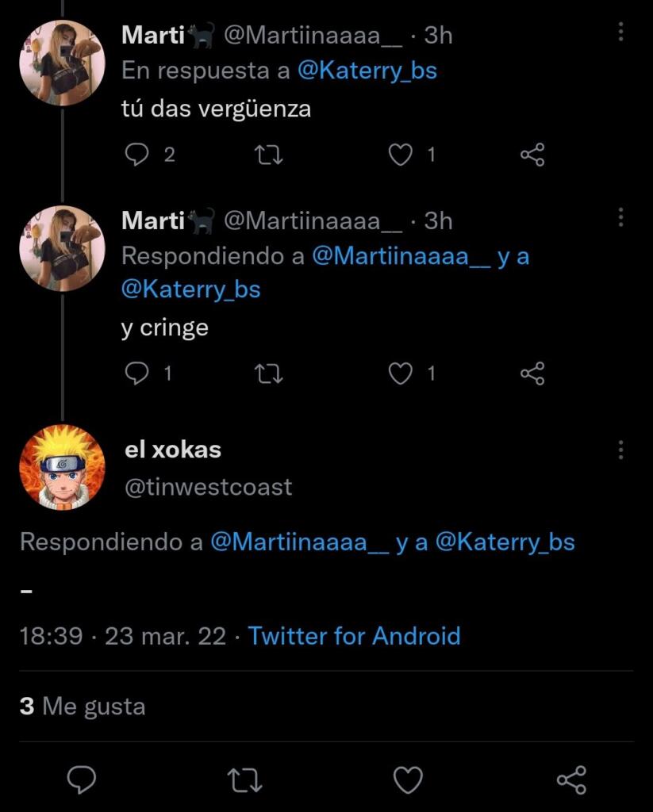Open @Katerry_bs mention in first tweet

[x=367, y=71]
